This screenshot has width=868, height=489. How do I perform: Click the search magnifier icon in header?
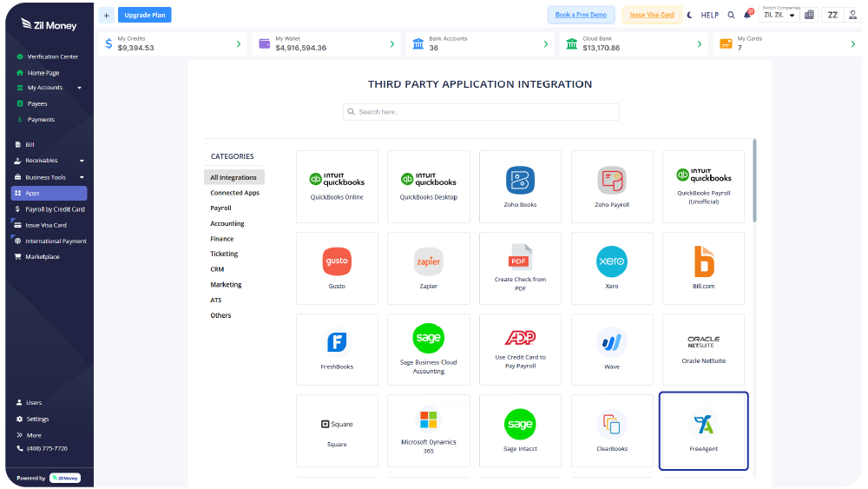point(731,15)
